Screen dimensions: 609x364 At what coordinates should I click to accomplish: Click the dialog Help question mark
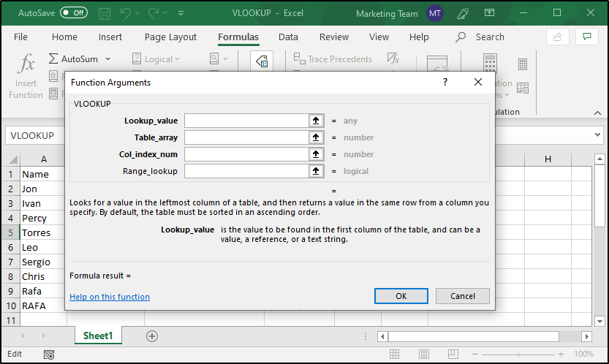coord(445,82)
